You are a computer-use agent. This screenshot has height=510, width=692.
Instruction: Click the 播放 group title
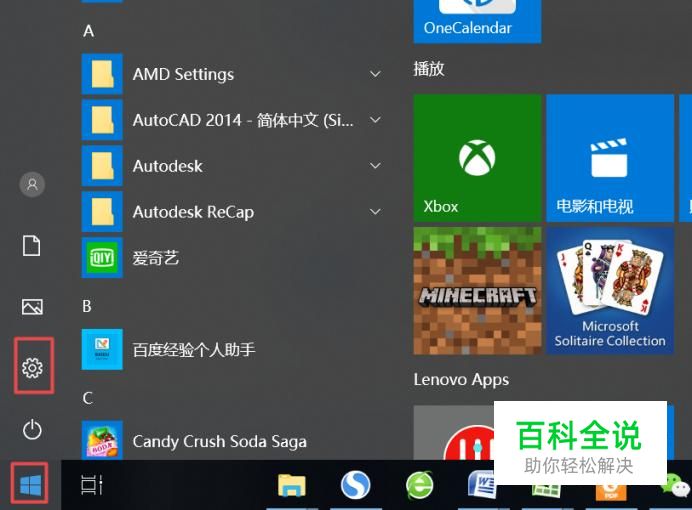click(429, 69)
